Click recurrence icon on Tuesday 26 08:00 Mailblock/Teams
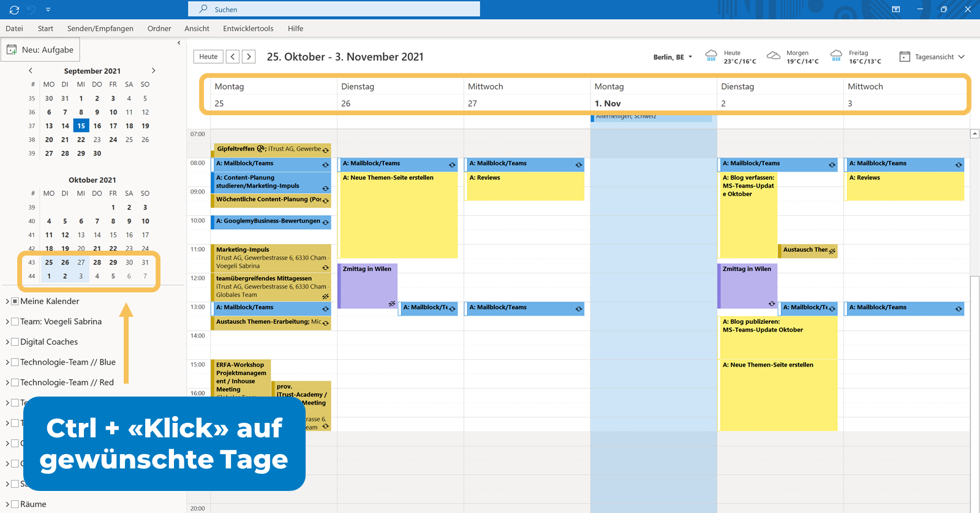 tap(452, 165)
